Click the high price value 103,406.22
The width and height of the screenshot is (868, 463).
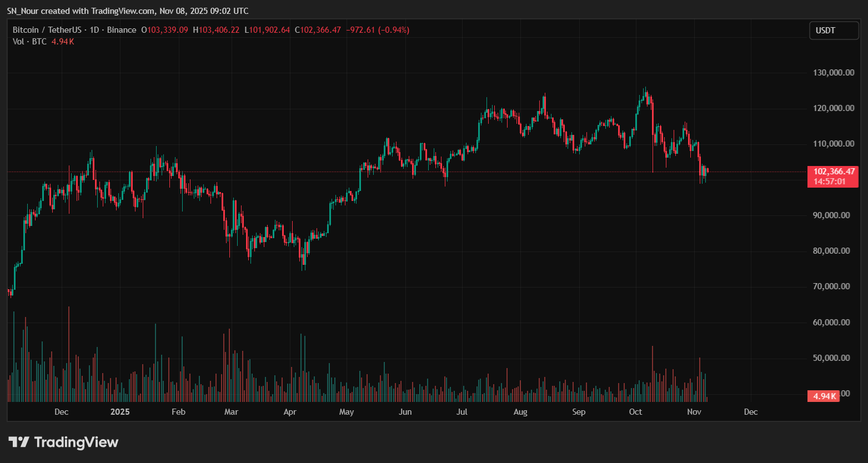[x=215, y=29]
